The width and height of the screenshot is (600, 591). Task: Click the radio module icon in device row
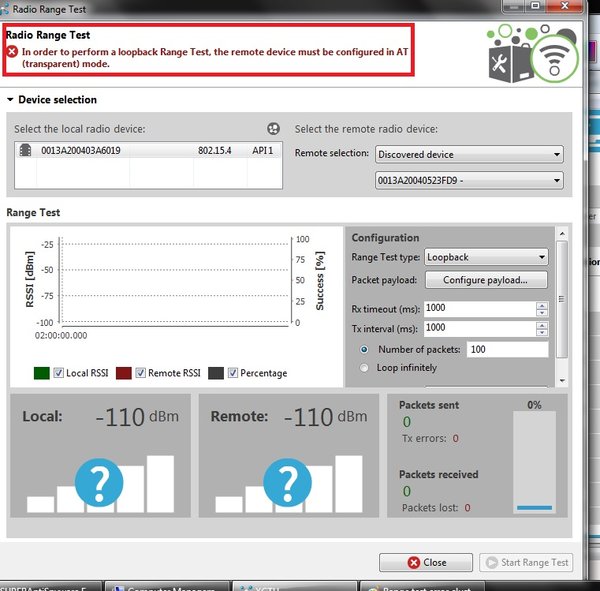(x=25, y=150)
